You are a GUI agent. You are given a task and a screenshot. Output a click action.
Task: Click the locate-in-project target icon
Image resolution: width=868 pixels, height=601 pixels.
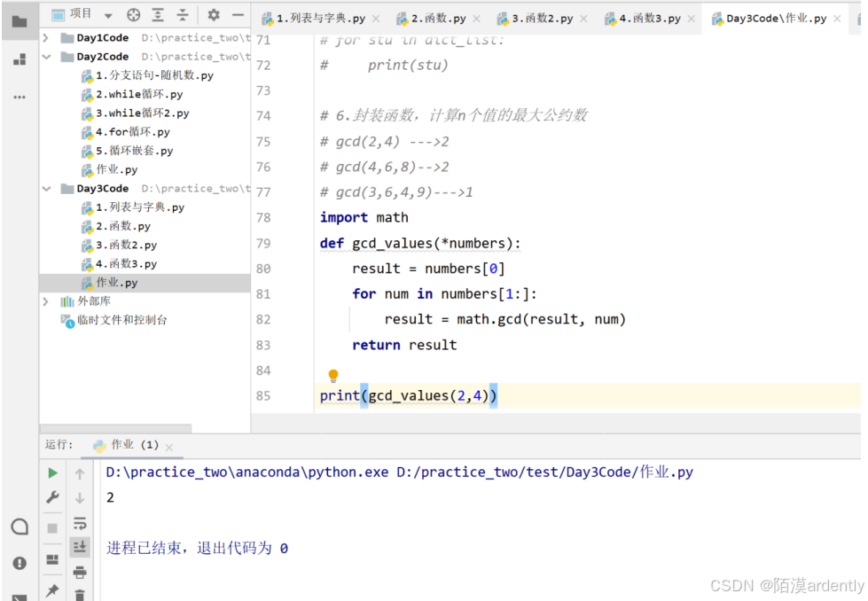click(x=133, y=15)
